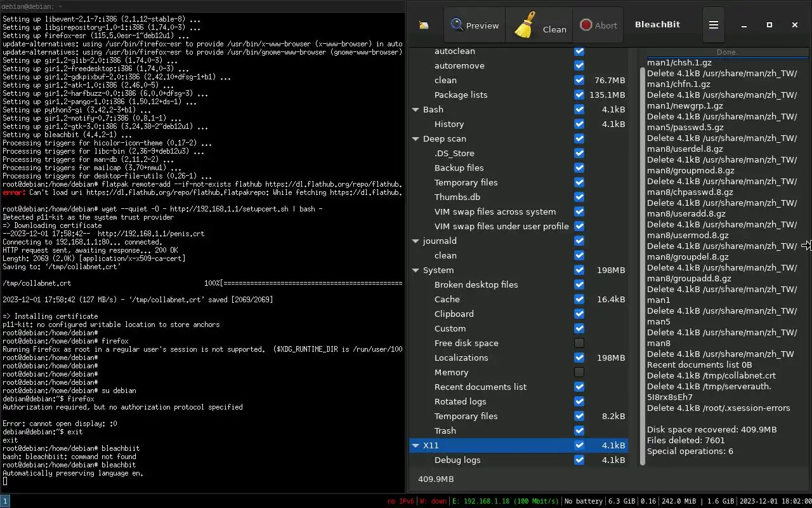Click the Preview magnifier button
Screen dimensions: 812x508
click(x=475, y=25)
